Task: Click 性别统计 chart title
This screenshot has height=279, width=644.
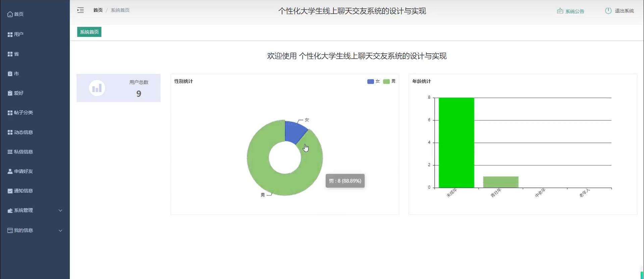Action: click(x=183, y=81)
